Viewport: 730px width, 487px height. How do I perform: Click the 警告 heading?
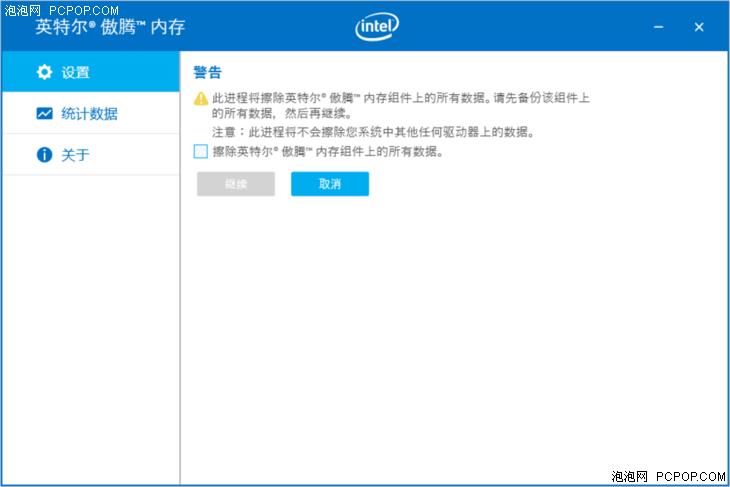pos(207,73)
